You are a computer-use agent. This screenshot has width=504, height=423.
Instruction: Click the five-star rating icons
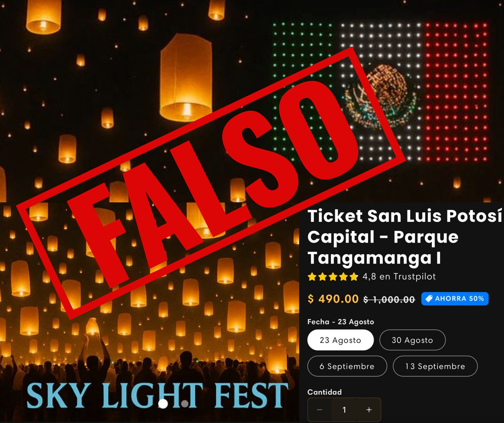tap(333, 277)
